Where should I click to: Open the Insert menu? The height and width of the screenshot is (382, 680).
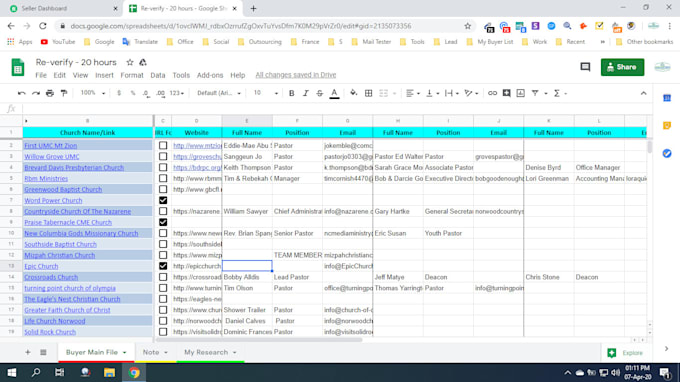tap(104, 75)
